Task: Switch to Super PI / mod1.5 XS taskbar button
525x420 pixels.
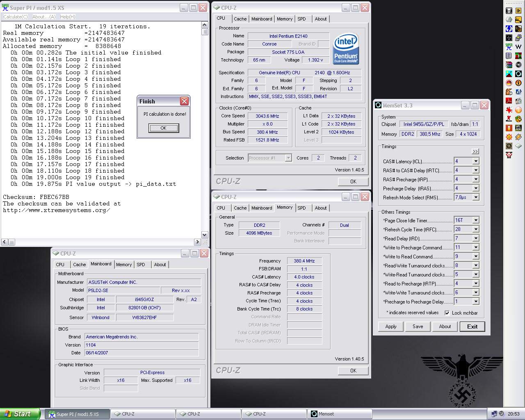Action: 78,414
